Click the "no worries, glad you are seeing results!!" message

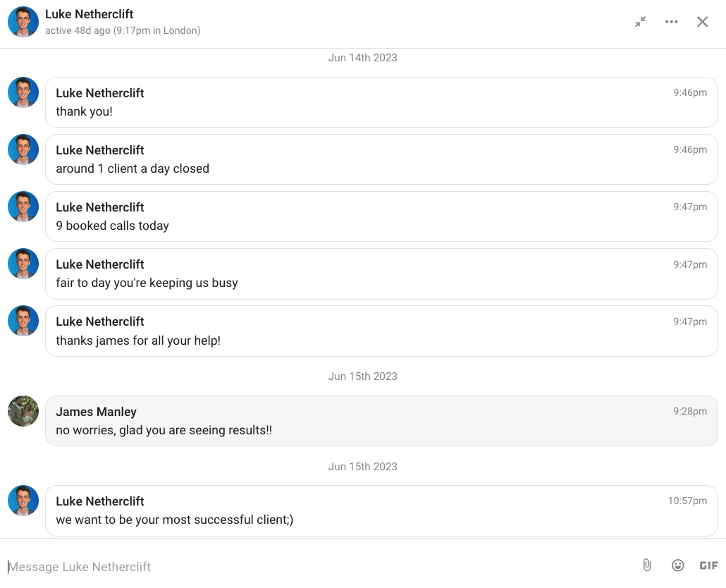(164, 430)
